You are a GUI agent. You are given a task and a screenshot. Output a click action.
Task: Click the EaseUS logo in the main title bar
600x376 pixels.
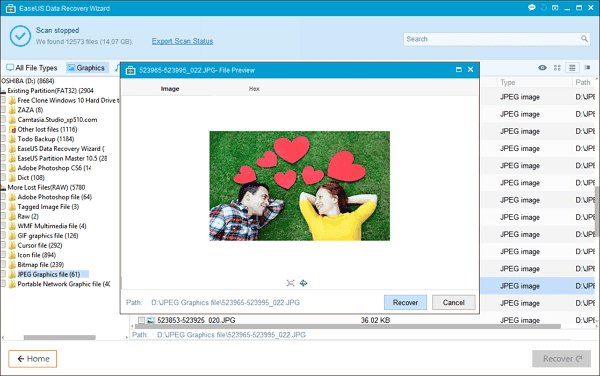pos(10,8)
